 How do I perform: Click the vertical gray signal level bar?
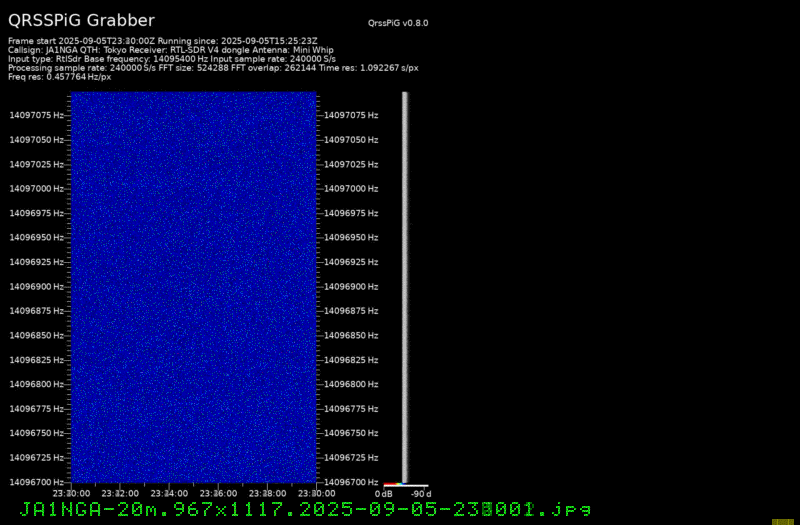coord(405,287)
